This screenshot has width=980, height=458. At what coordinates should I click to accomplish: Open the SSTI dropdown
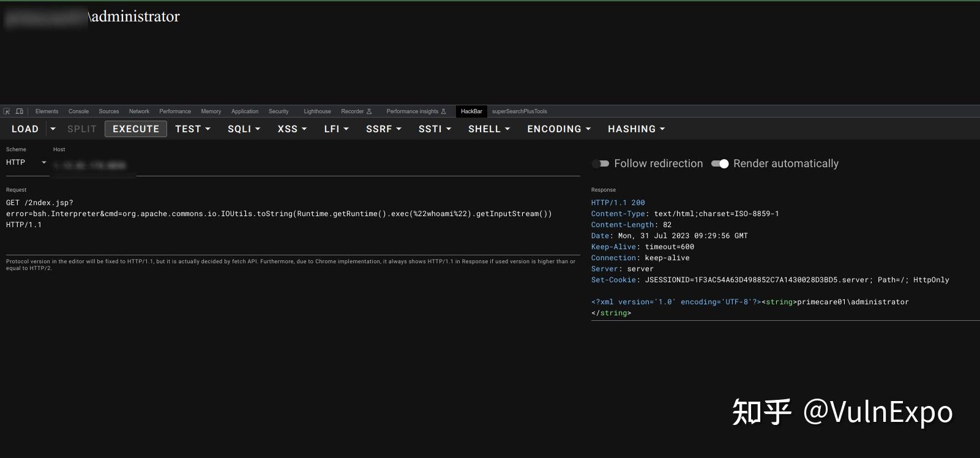(435, 129)
